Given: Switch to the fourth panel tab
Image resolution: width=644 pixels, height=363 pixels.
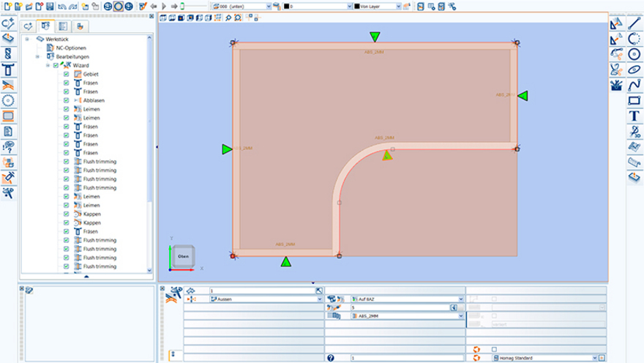Looking at the screenshot, I should [80, 26].
